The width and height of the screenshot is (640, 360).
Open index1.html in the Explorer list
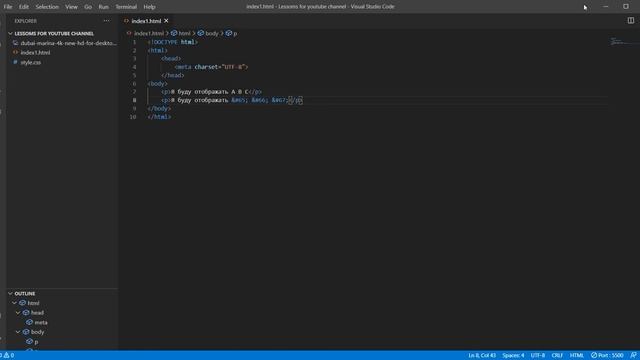point(35,53)
